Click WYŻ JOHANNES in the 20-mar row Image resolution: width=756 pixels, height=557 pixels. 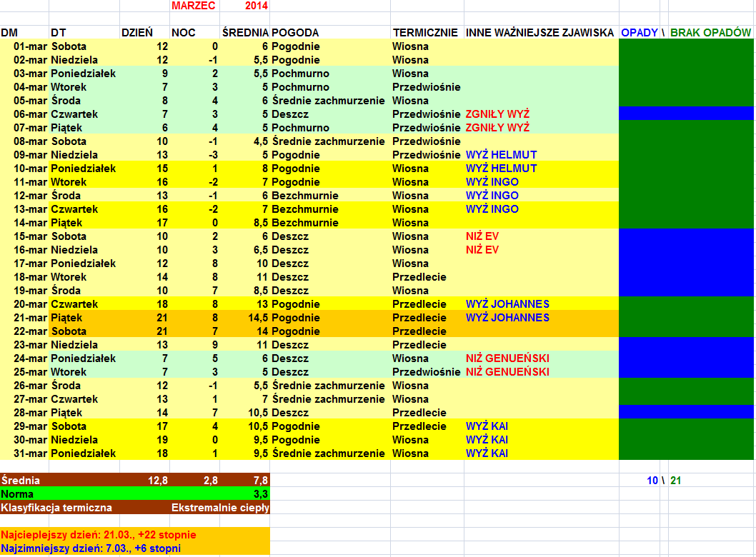pos(507,304)
